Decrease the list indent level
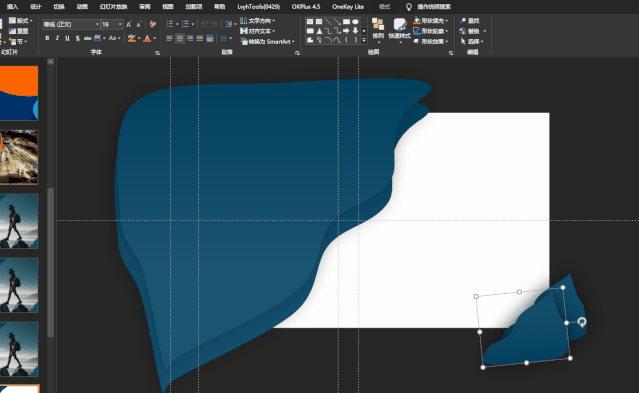The width and height of the screenshot is (639, 393). pyautogui.click(x=205, y=24)
